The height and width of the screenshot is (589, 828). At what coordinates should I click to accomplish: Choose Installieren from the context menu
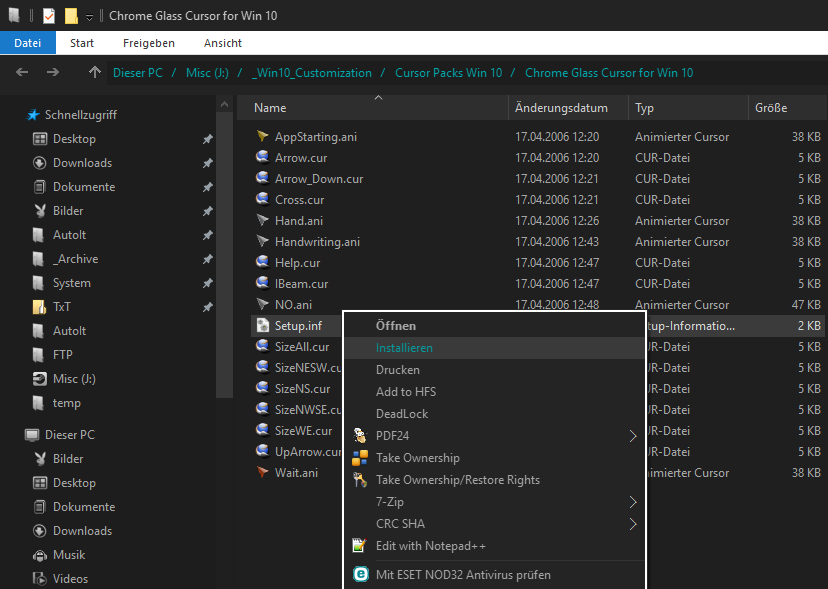pos(404,348)
